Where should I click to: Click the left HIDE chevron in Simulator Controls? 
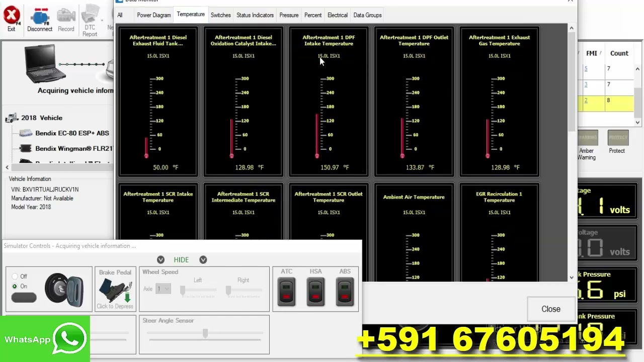click(160, 259)
